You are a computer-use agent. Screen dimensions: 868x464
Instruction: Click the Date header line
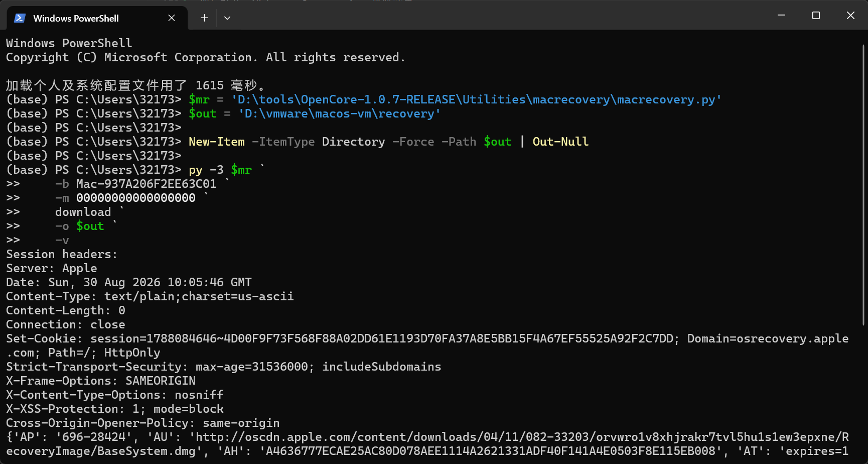point(129,282)
